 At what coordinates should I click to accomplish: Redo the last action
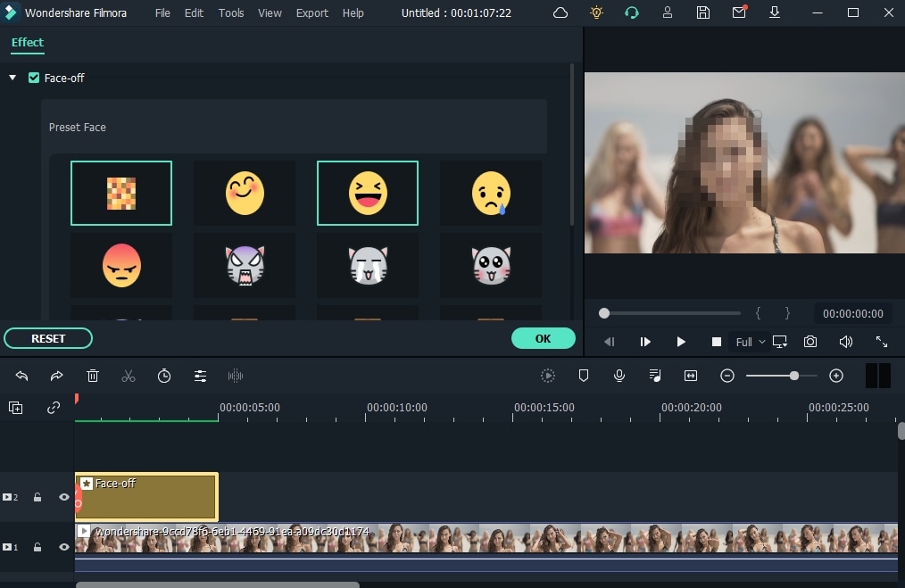click(x=56, y=376)
